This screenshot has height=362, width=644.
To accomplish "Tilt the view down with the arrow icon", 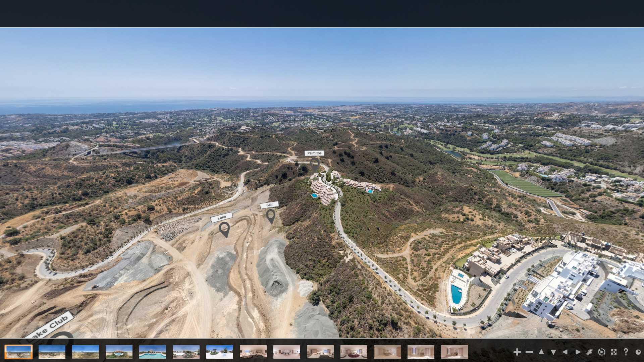I will (x=554, y=352).
